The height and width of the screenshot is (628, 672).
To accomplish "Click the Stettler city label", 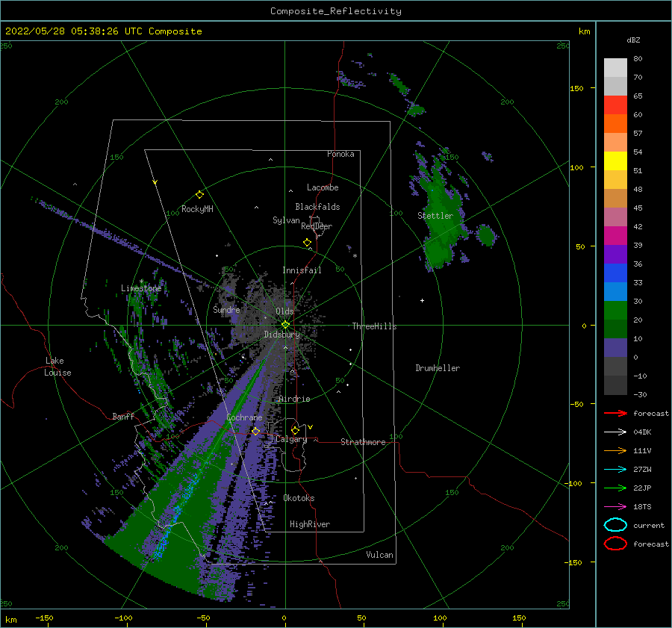I will (x=435, y=216).
